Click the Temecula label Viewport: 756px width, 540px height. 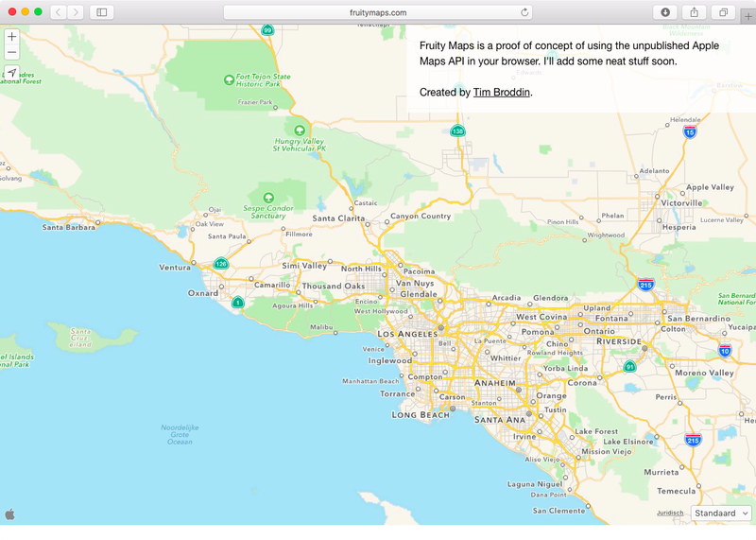(676, 491)
